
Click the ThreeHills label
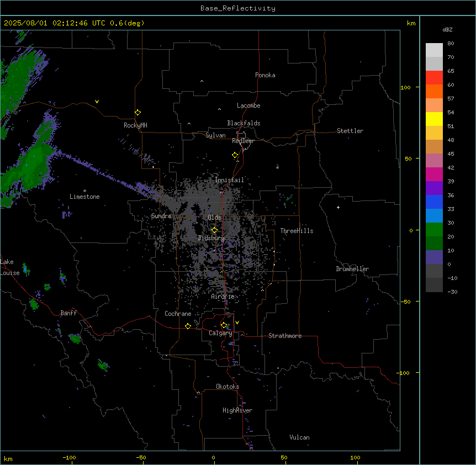point(297,231)
